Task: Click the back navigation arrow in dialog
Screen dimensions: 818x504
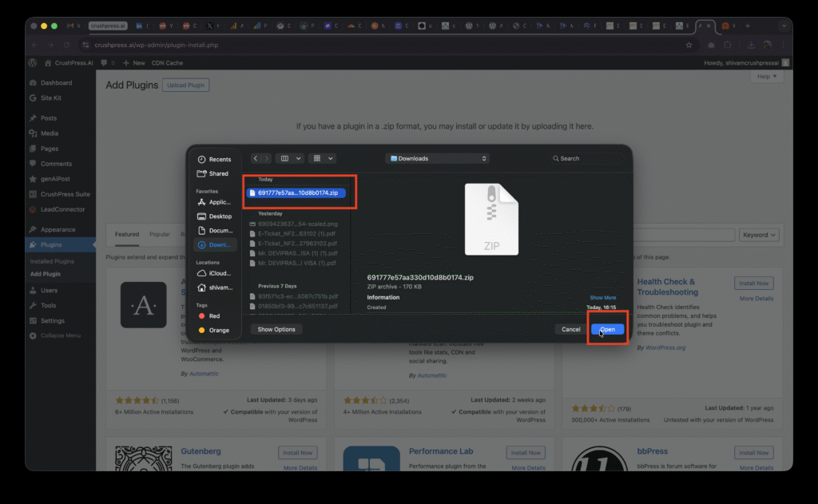Action: point(255,158)
